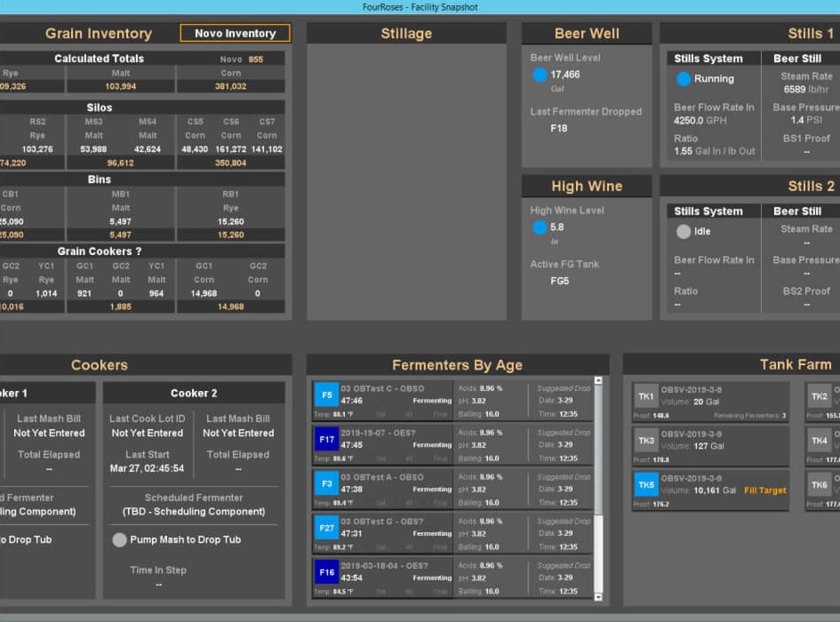
Task: Click the TK4 tank icon
Action: tap(819, 441)
